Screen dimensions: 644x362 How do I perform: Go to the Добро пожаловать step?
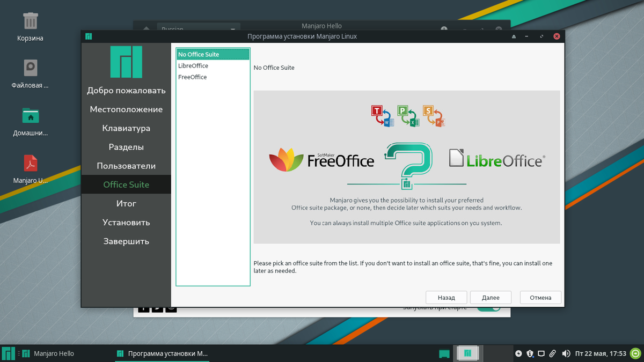click(126, 91)
